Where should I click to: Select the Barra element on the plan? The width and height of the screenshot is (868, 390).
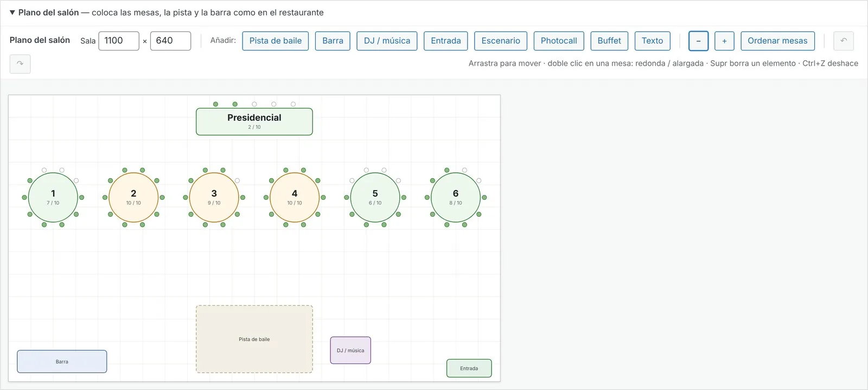[x=62, y=362]
